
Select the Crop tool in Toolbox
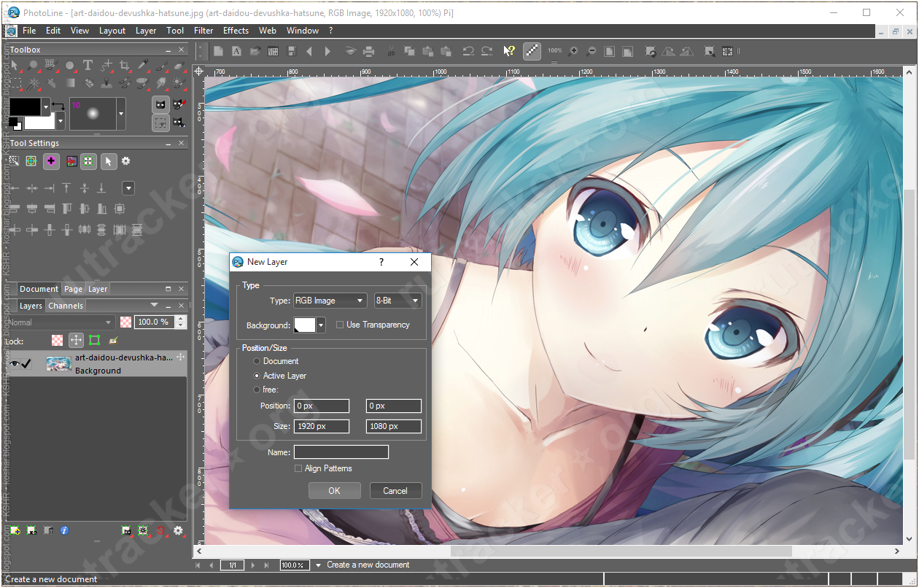coord(124,65)
